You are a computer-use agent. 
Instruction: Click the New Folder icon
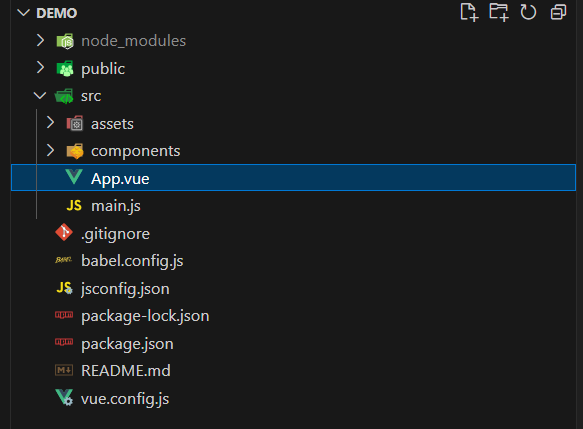point(499,12)
